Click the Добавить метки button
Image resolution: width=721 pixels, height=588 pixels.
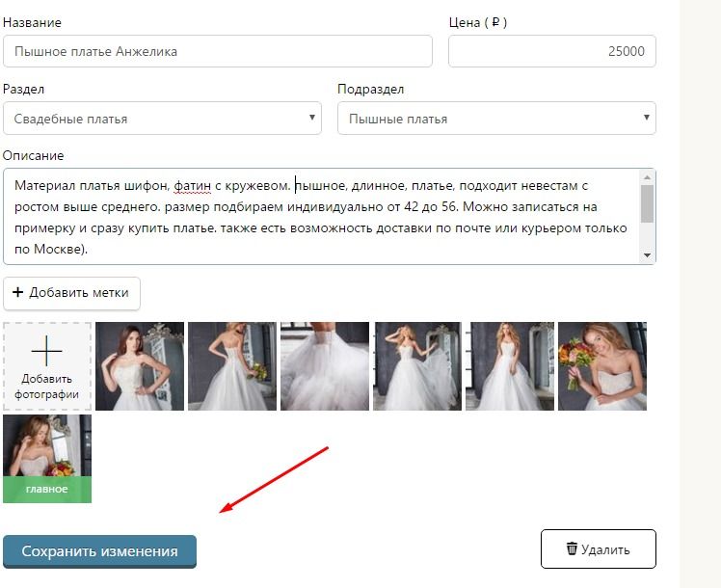[x=71, y=293]
